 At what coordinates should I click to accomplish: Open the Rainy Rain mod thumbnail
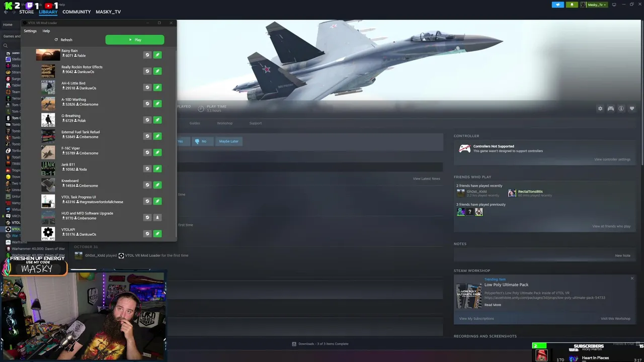click(x=48, y=55)
